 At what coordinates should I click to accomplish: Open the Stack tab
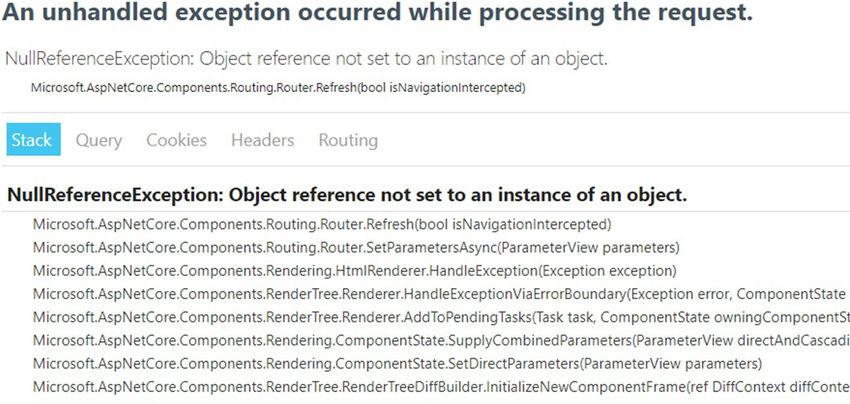pos(33,139)
